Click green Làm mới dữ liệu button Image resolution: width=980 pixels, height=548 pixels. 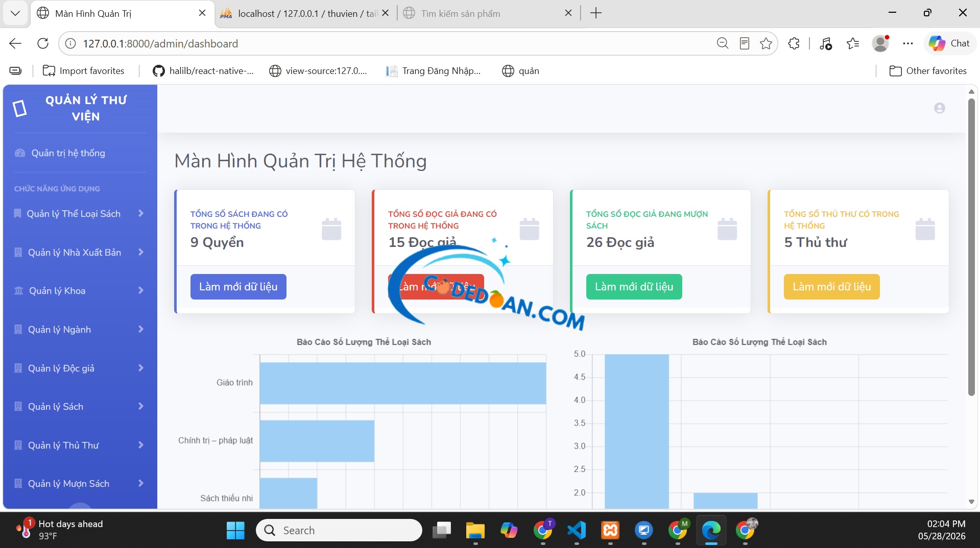coord(634,287)
